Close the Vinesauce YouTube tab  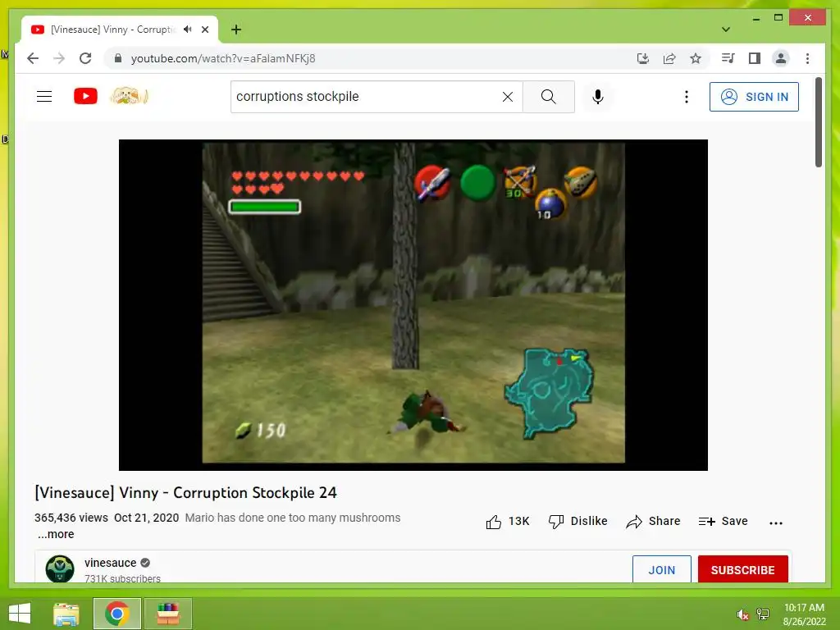pos(204,30)
